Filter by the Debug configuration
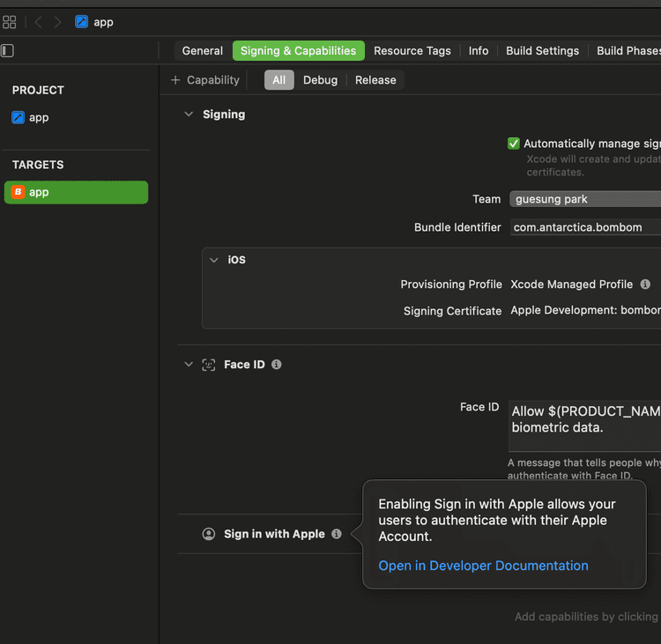Screen dimensions: 661x644 click(x=321, y=80)
